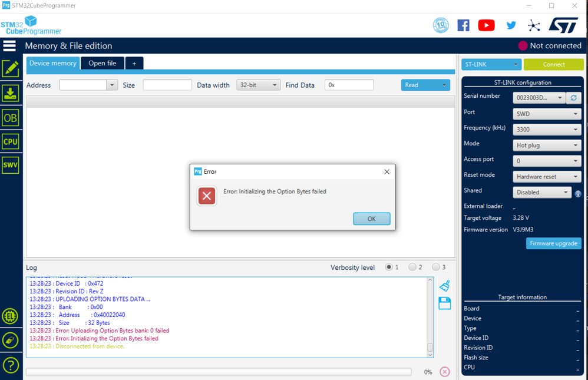Screen dimensions: 588x380
Task: Expand the Address combo box arrow
Action: coord(112,85)
